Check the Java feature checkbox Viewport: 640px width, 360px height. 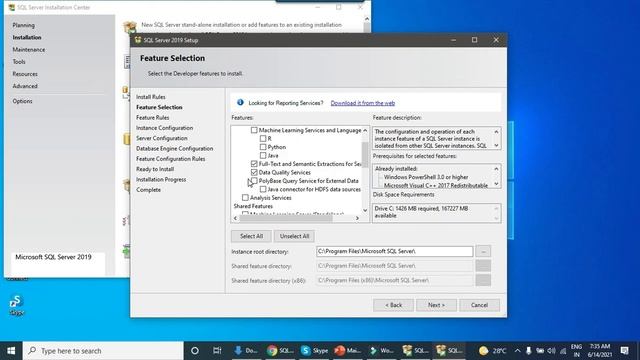(263, 156)
